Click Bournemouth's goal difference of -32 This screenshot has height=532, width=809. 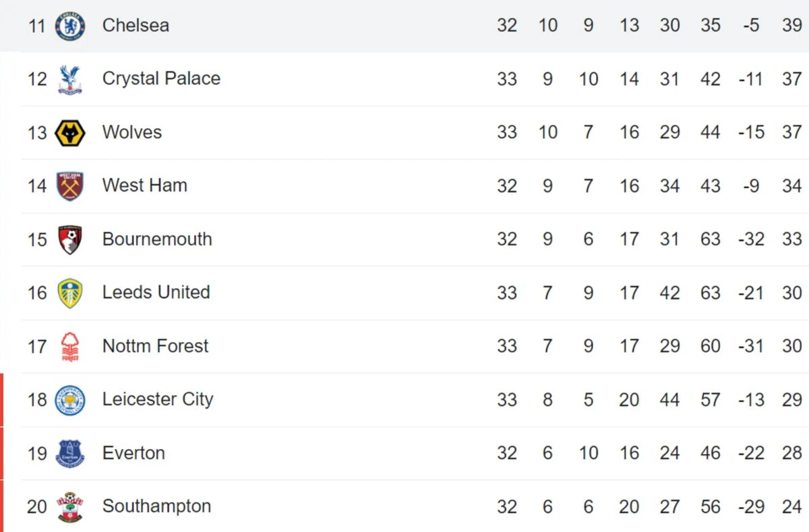click(x=750, y=239)
